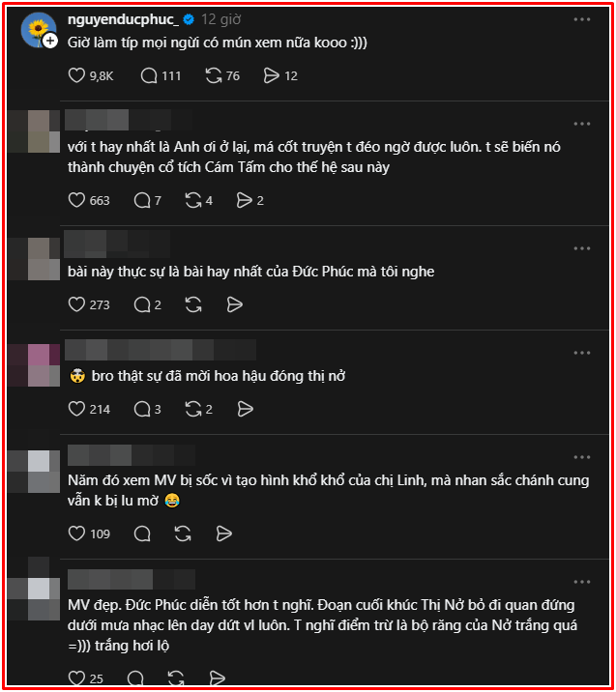This screenshot has height=692, width=616.
Task: Click the 12 giờ post timestamp
Action: 223,19
